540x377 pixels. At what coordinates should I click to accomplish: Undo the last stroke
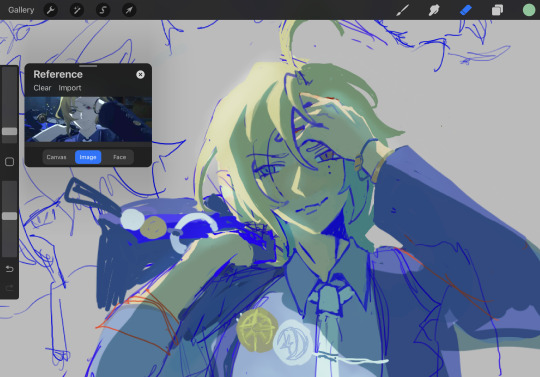pyautogui.click(x=9, y=269)
